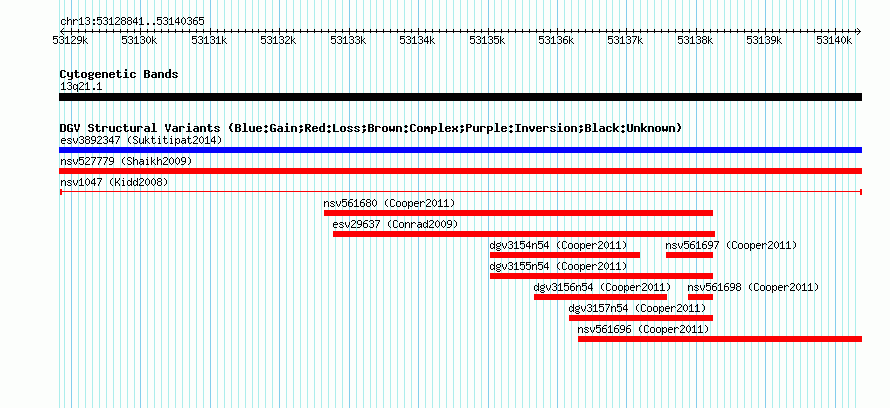Select the 13q21.1 band label
This screenshot has height=408, width=890.
coord(81,87)
